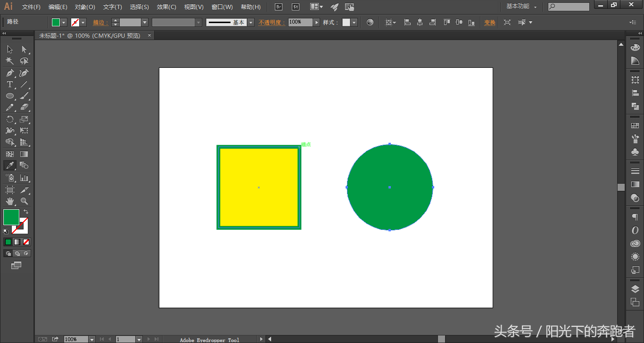Image resolution: width=644 pixels, height=343 pixels.
Task: Open Adobe Bridge (Br) button
Action: coord(279,7)
